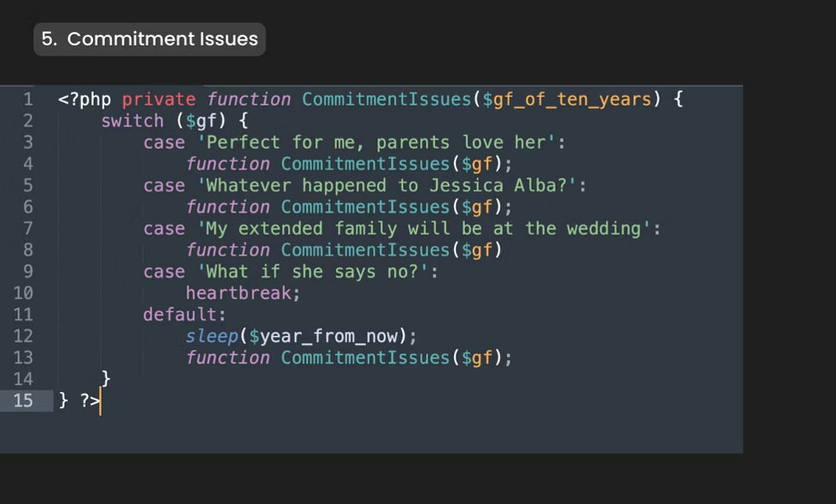The height and width of the screenshot is (504, 836).
Task: Click line number 1 in the gutter
Action: (27, 100)
